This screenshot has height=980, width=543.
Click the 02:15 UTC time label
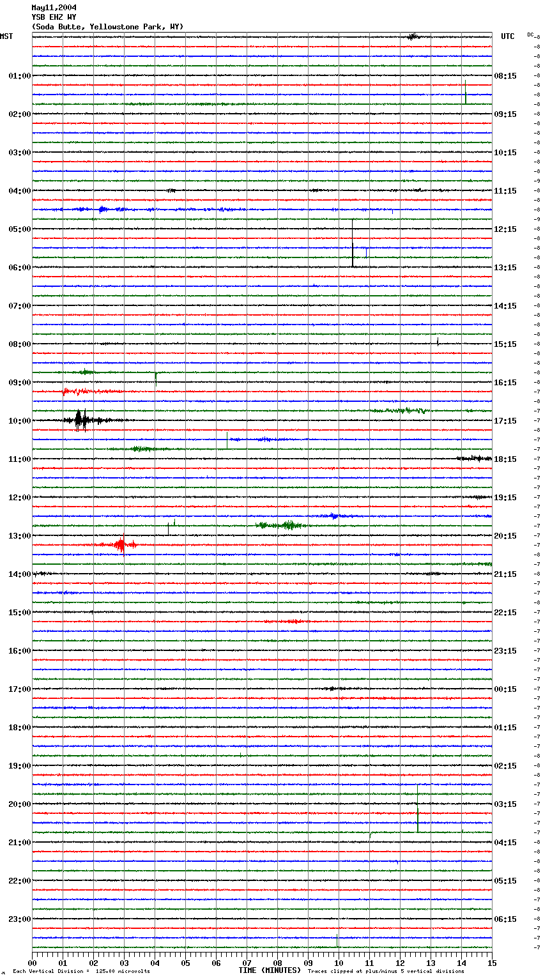pyautogui.click(x=505, y=766)
